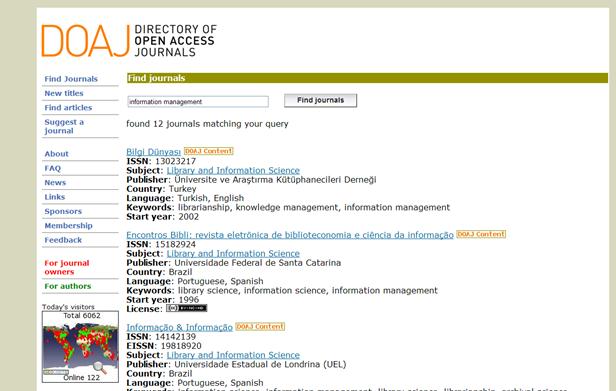Open the Membership page
Viewport: 616px width, 391px height.
tap(68, 226)
